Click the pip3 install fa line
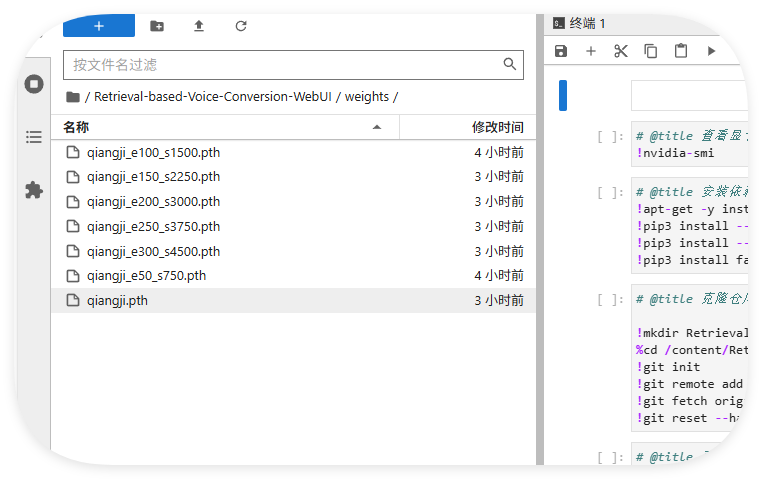This screenshot has width=762, height=479. [x=692, y=260]
